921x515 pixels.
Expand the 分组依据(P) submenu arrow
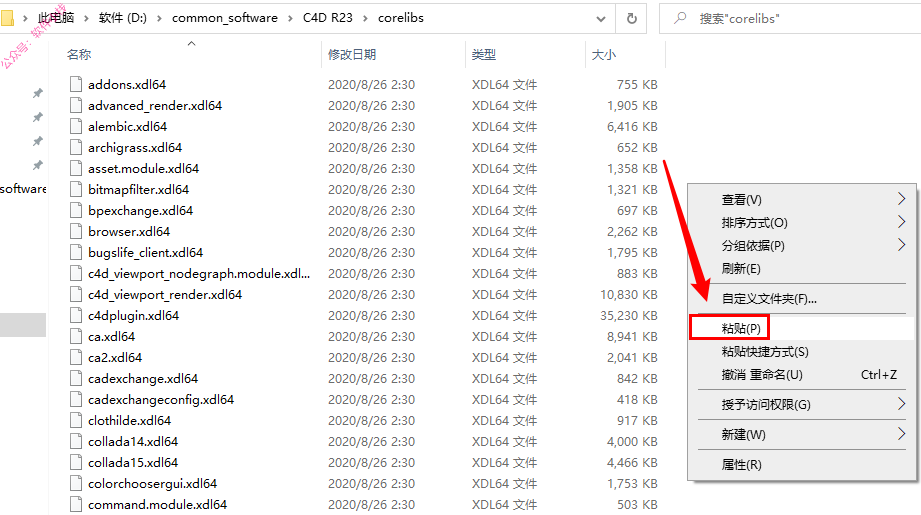tap(902, 245)
